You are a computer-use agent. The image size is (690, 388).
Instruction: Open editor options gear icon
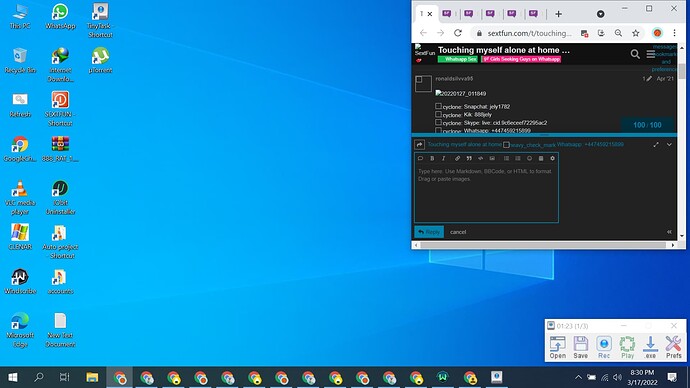pyautogui.click(x=552, y=158)
